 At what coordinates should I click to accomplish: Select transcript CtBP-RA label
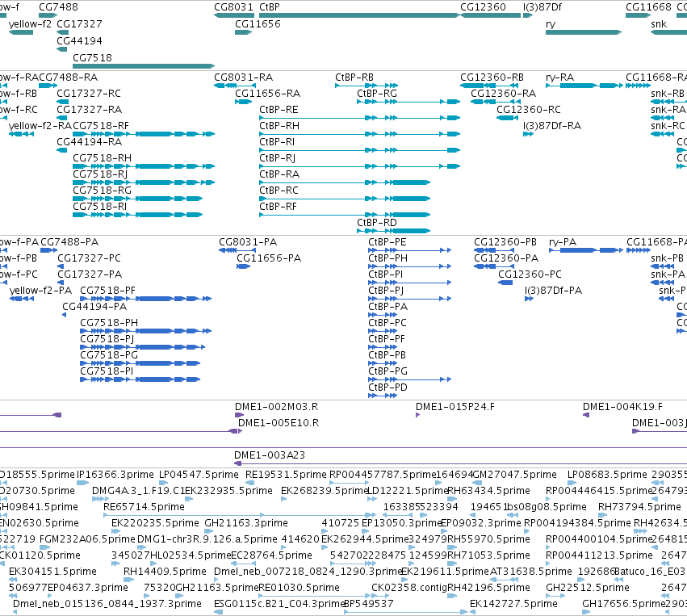click(279, 174)
